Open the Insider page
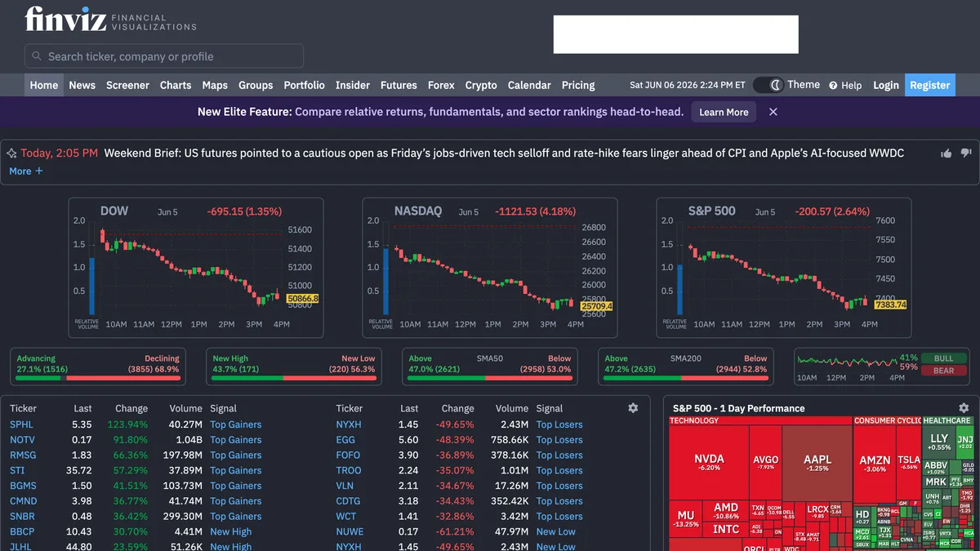The image size is (980, 551). click(353, 85)
